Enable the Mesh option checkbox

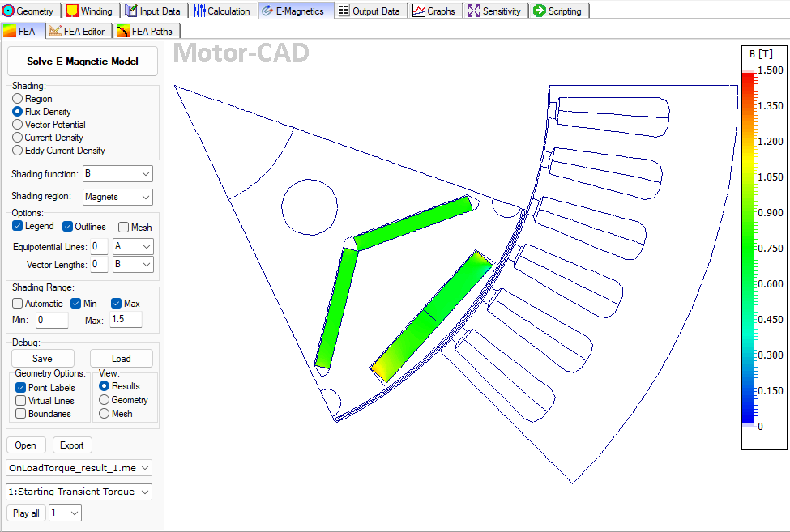123,227
